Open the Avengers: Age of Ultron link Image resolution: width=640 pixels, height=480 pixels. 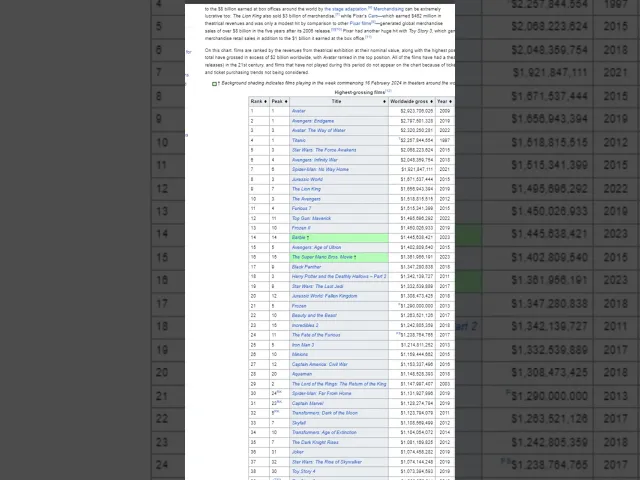[316, 247]
